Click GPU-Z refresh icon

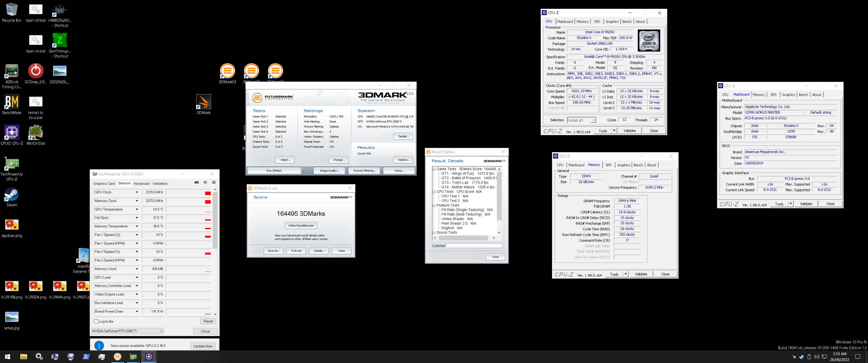[x=205, y=182]
